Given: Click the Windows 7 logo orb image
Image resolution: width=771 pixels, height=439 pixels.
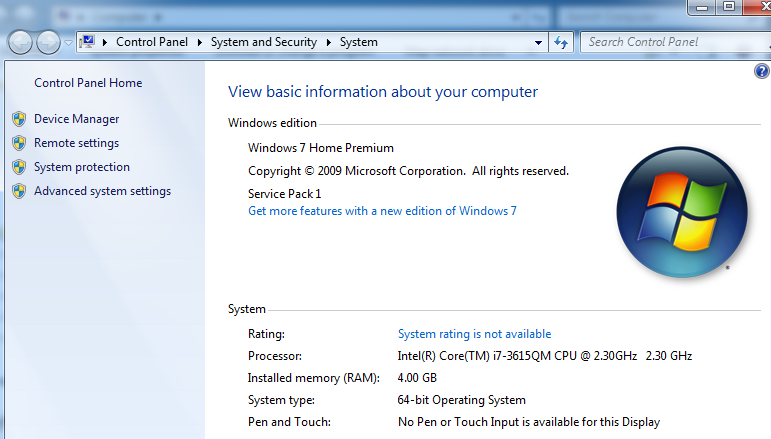Looking at the screenshot, I should point(682,212).
